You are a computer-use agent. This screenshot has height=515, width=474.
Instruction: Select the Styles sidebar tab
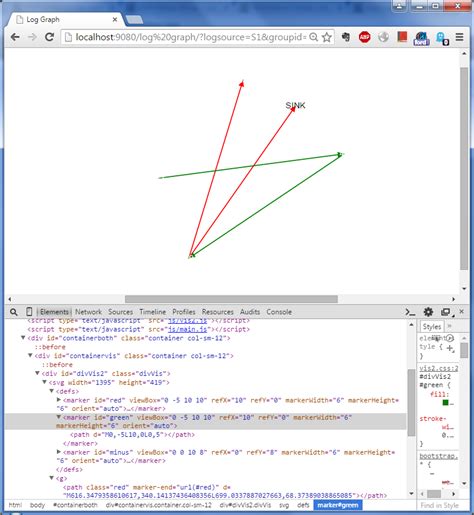pyautogui.click(x=432, y=327)
